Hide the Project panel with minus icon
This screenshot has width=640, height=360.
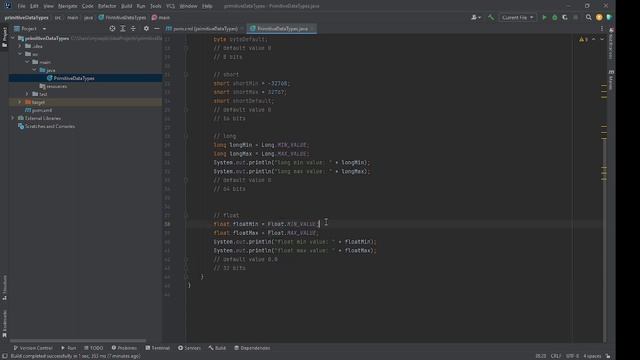(157, 29)
